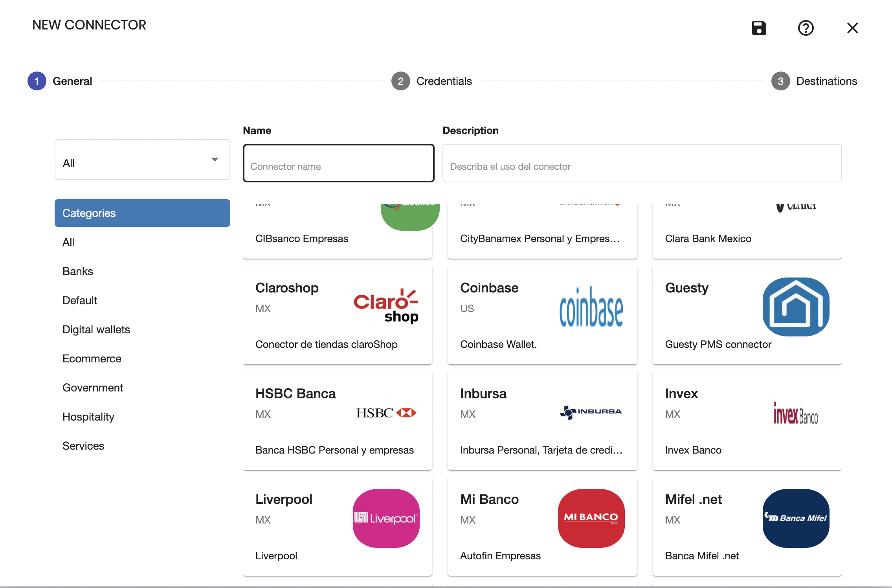Screen dimensions: 892x588
Task: Select the Claroshop connector title
Action: [x=287, y=288]
